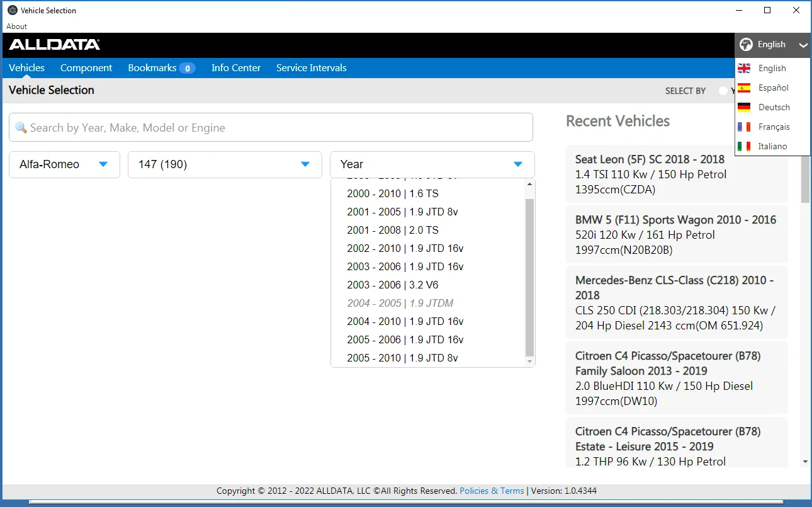Open the Component tab

pyautogui.click(x=86, y=68)
